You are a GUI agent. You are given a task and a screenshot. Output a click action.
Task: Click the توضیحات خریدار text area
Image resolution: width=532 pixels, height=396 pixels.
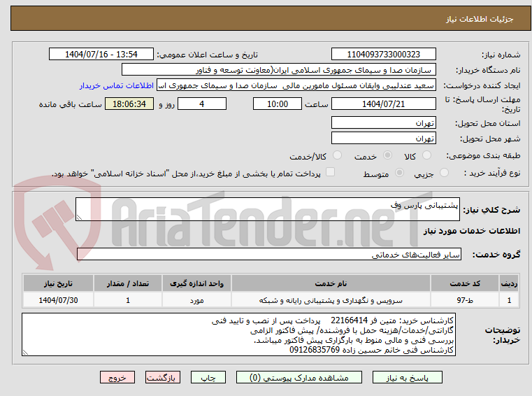coord(238,334)
